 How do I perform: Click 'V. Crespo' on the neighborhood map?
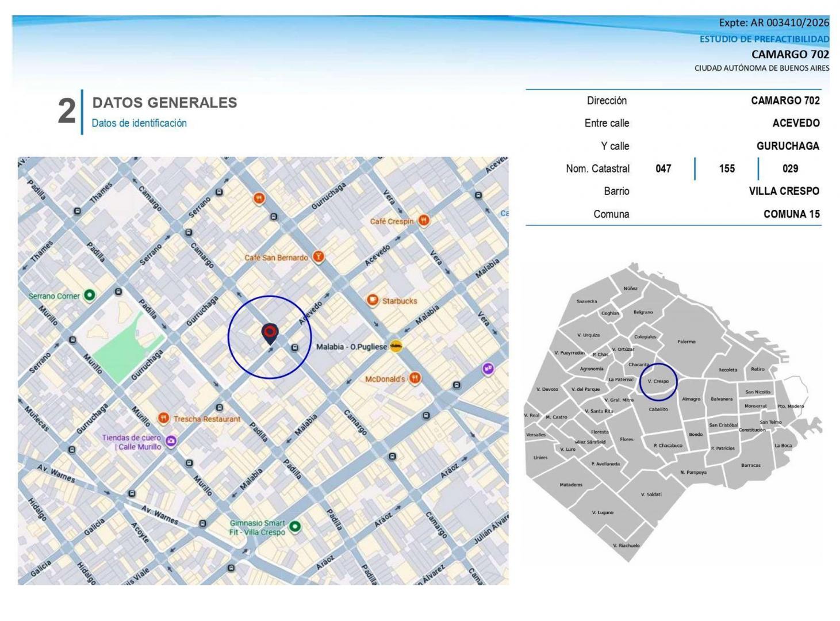(658, 381)
